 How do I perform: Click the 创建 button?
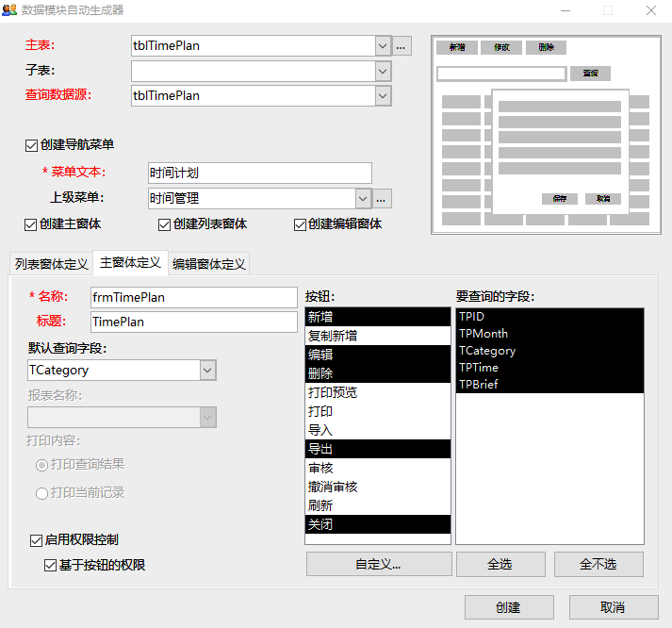pyautogui.click(x=509, y=607)
